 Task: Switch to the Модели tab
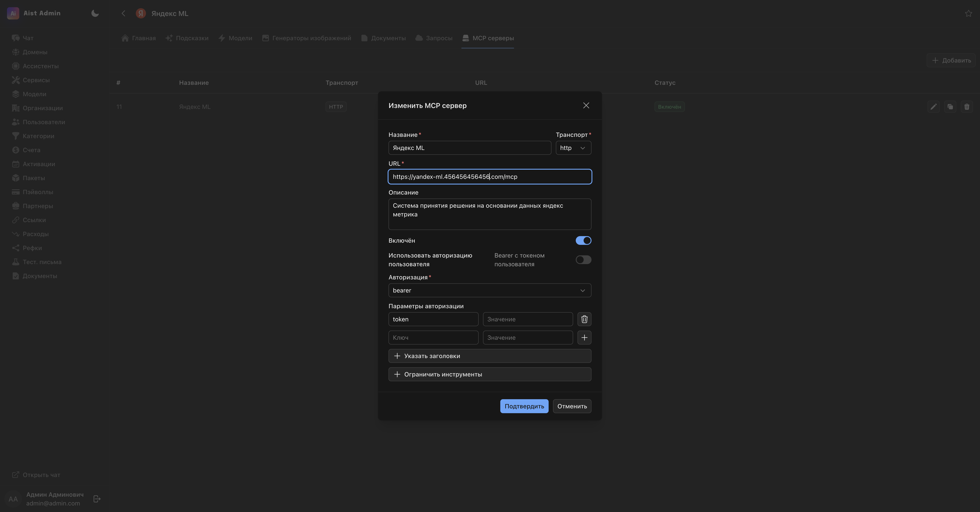(236, 38)
